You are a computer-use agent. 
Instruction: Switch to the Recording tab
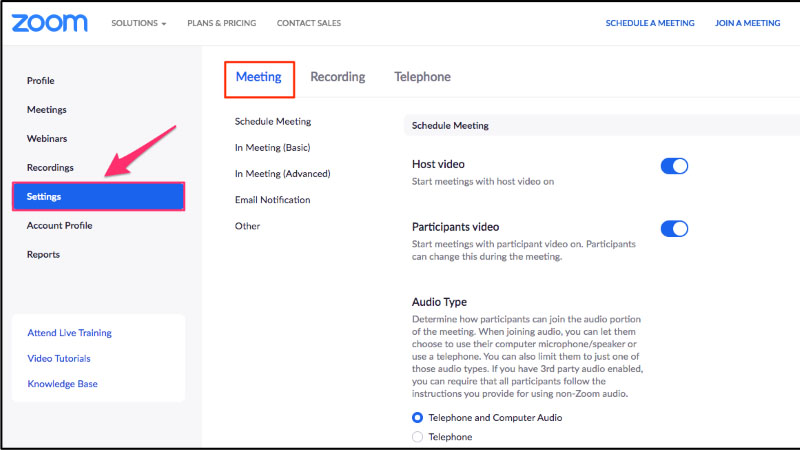337,77
